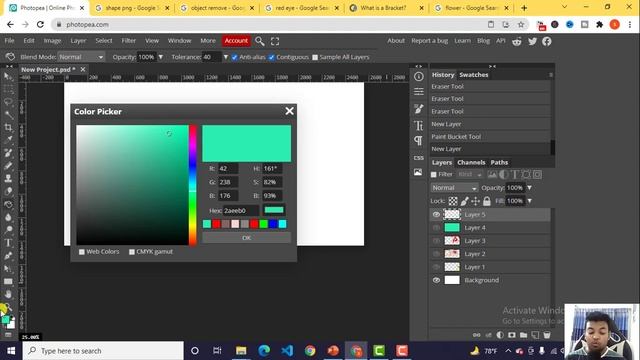Open Photopea Reddit page icon
Screen dimensions: 640x360
pos(517,41)
